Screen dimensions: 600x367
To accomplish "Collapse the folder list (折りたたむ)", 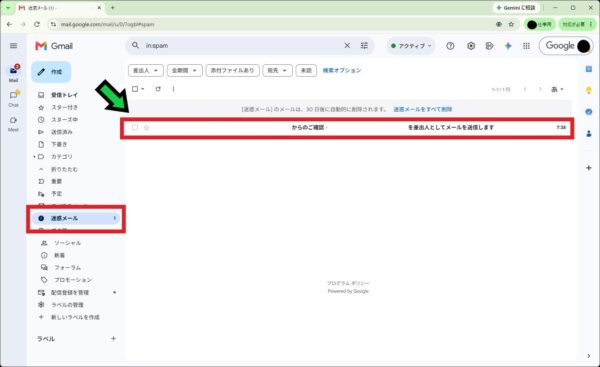I will (64, 169).
